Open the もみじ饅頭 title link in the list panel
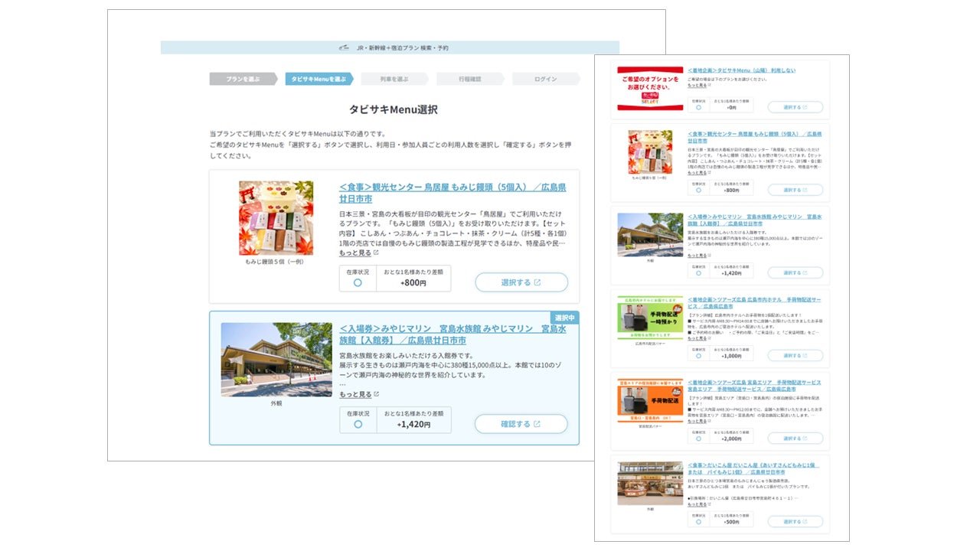 [x=755, y=137]
